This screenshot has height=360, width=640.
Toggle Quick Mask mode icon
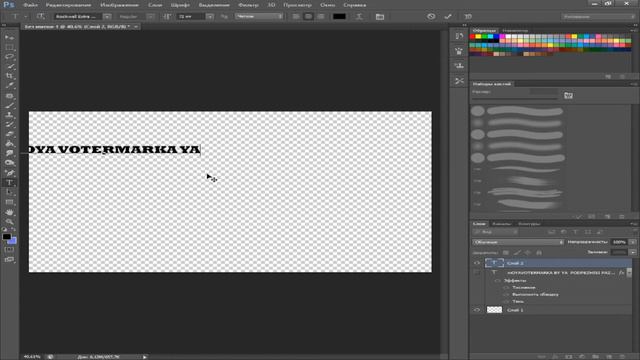coord(9,249)
